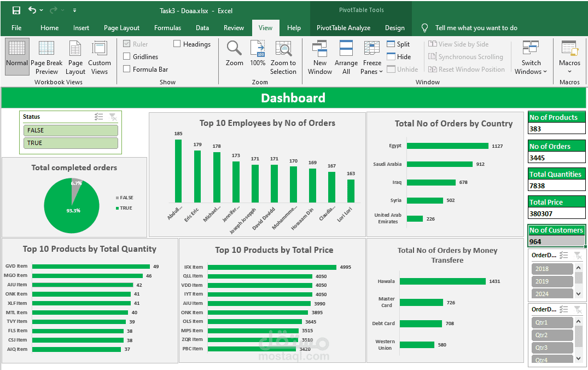Click the Zoom to Selection icon
The width and height of the screenshot is (588, 370).
283,55
